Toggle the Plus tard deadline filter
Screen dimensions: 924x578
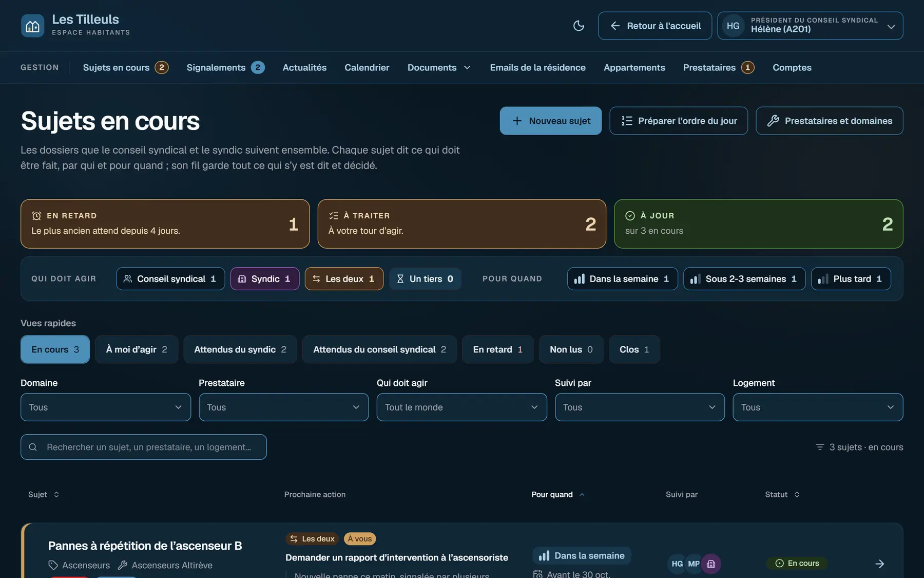tap(851, 279)
